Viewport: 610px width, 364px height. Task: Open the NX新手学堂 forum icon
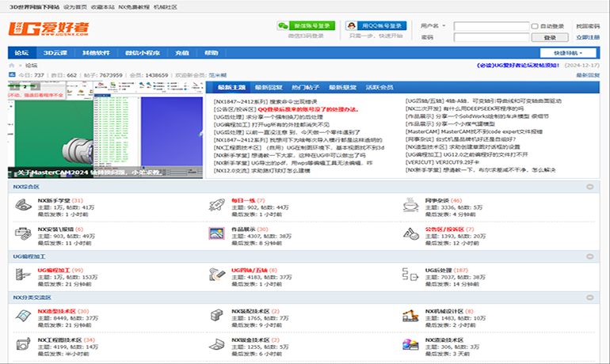coord(23,205)
